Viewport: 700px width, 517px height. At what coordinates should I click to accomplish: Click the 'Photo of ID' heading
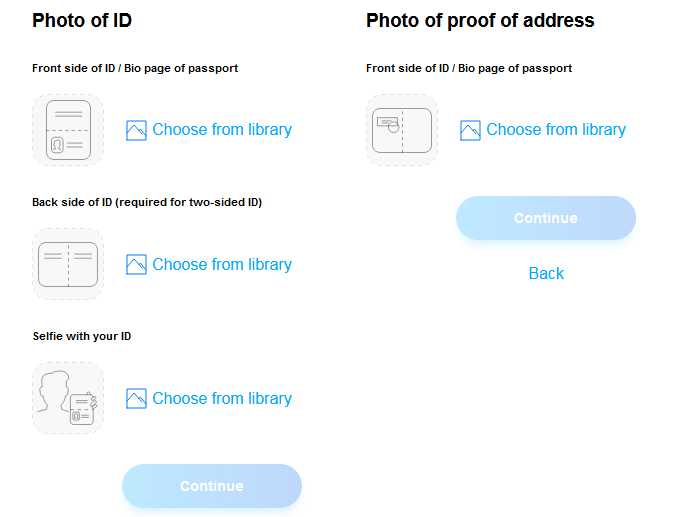pos(82,21)
